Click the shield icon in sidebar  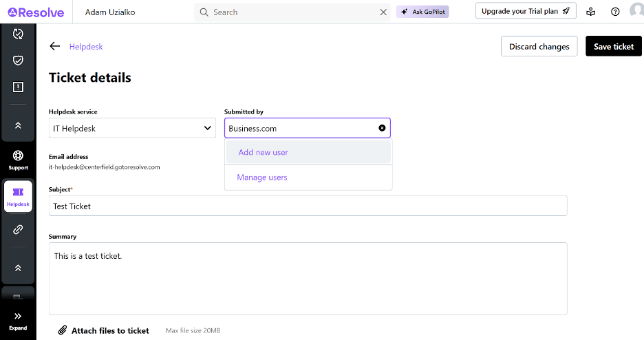(x=18, y=61)
